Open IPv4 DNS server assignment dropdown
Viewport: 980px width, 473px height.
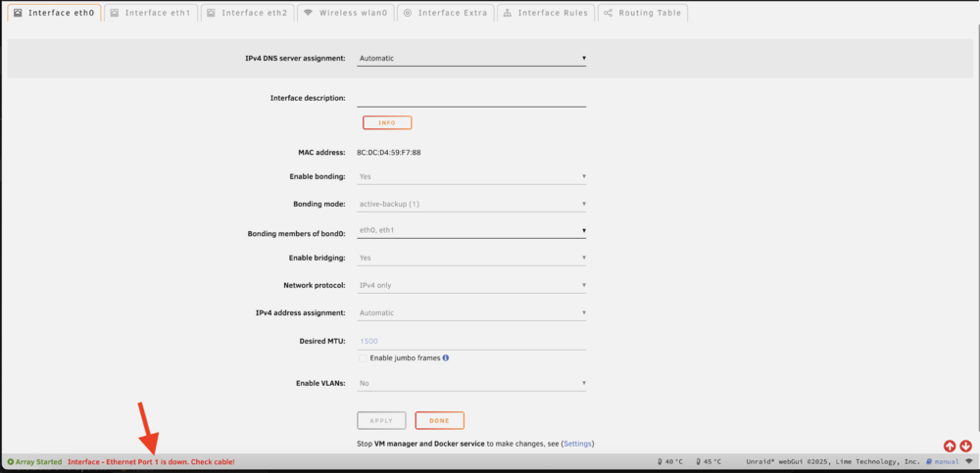[x=471, y=58]
